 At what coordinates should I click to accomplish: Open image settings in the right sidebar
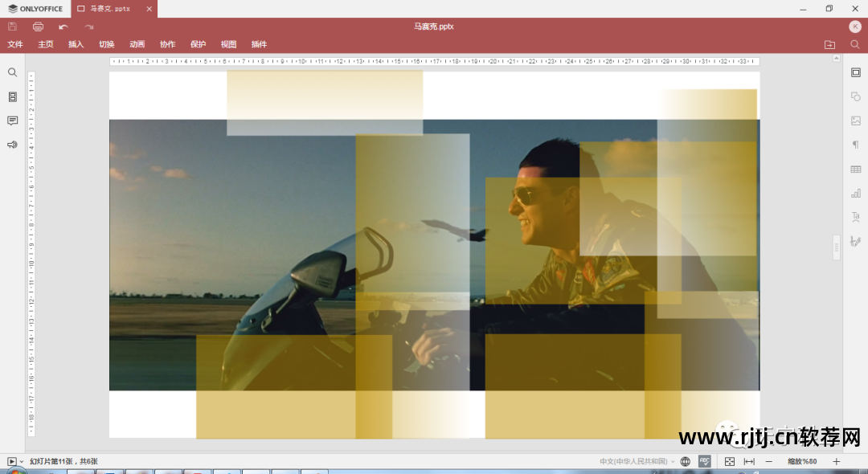pos(856,121)
